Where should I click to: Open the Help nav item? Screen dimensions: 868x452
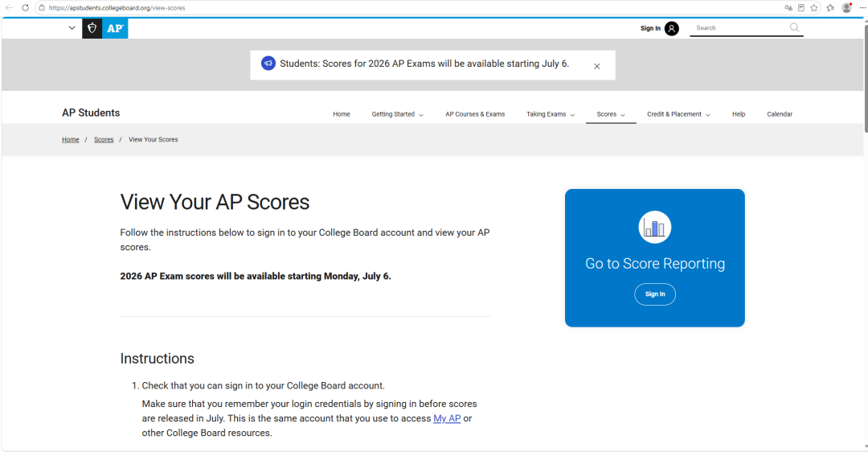click(x=739, y=114)
